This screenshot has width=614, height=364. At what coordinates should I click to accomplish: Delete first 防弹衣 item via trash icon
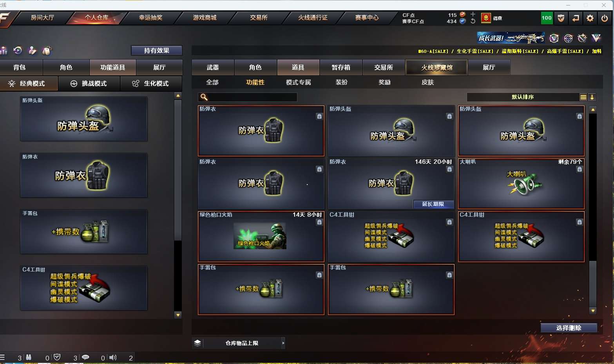(319, 116)
